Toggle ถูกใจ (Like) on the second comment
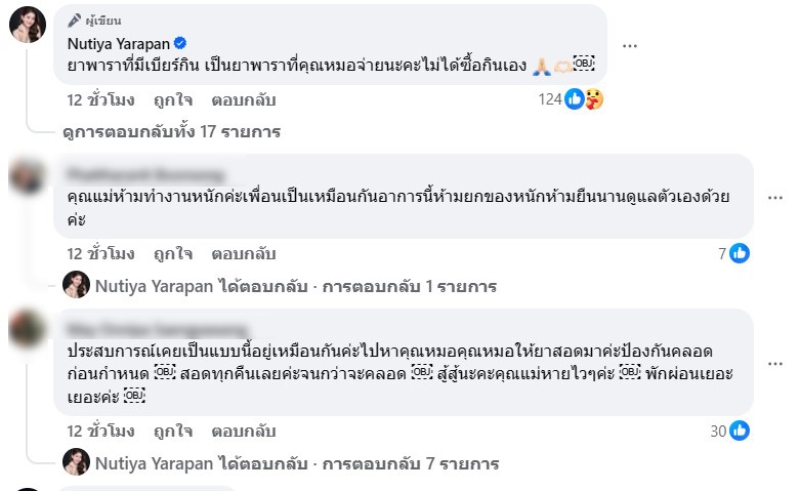This screenshot has height=491, width=800. [174, 254]
